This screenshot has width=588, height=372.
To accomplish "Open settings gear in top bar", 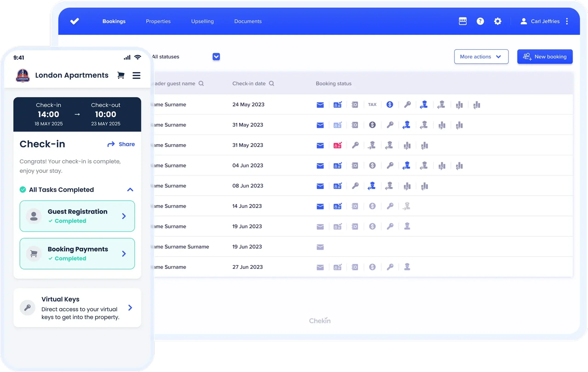I will click(498, 21).
